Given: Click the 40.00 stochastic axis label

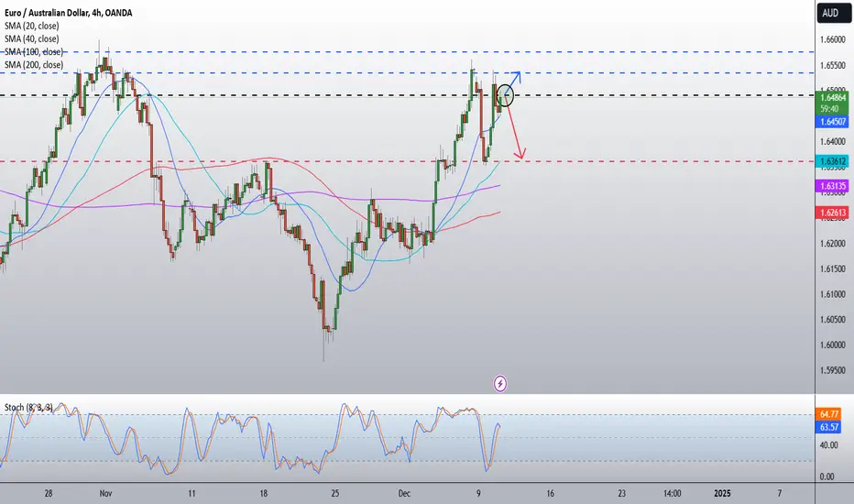Looking at the screenshot, I should (829, 445).
